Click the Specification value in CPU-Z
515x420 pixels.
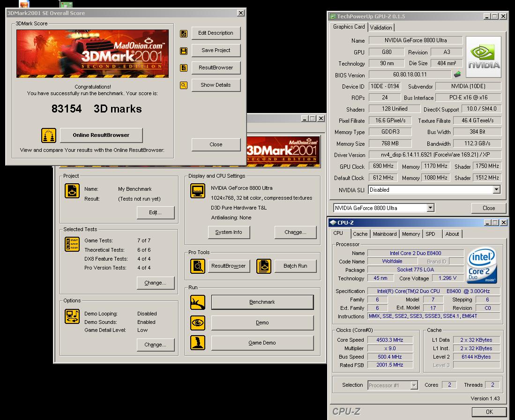[x=433, y=291]
